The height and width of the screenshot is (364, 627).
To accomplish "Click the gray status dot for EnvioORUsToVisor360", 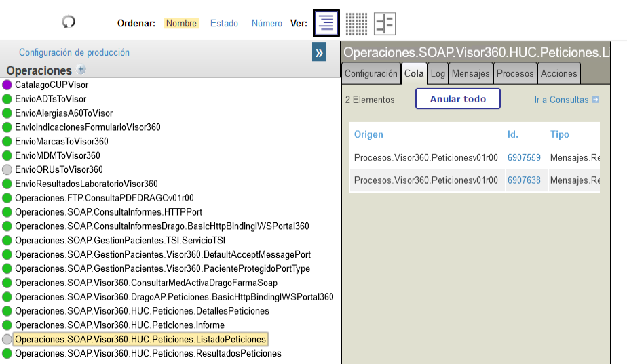I will point(7,169).
